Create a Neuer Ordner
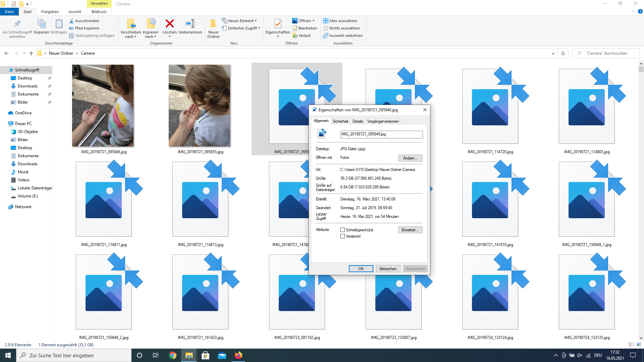The height and width of the screenshot is (362, 644). [213, 28]
